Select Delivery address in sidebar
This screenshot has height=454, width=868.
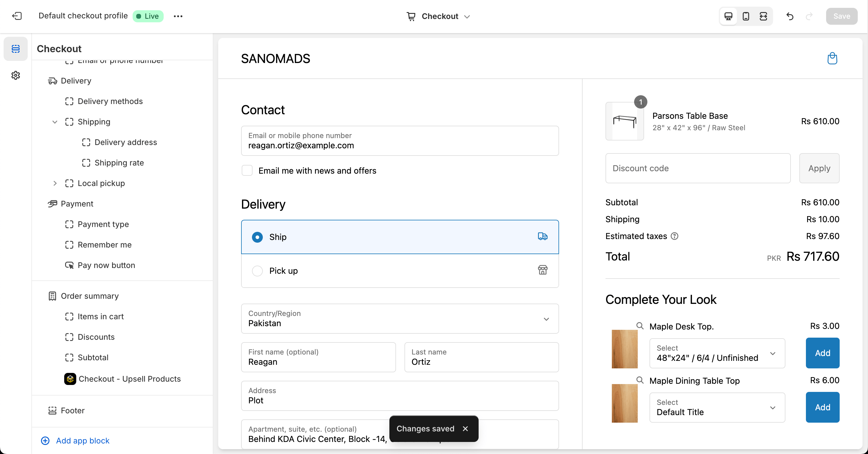(125, 142)
